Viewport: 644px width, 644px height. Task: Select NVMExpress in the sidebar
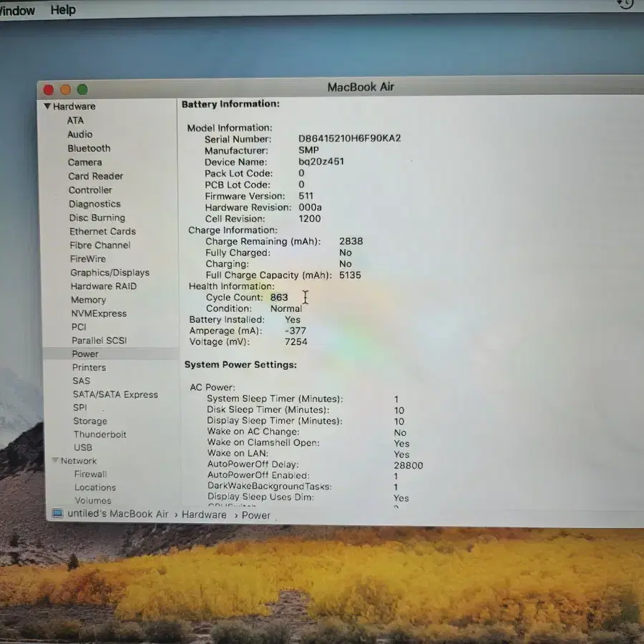(x=99, y=313)
